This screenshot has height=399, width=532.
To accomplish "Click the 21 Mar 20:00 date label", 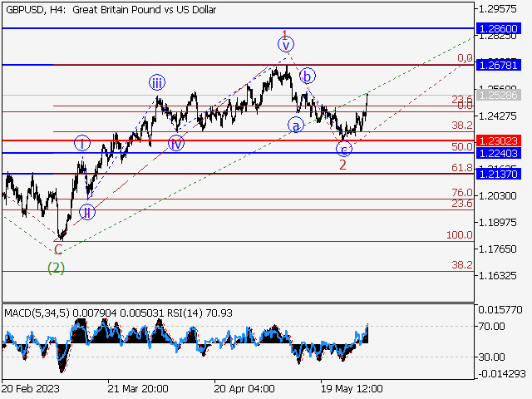I will [x=138, y=388].
